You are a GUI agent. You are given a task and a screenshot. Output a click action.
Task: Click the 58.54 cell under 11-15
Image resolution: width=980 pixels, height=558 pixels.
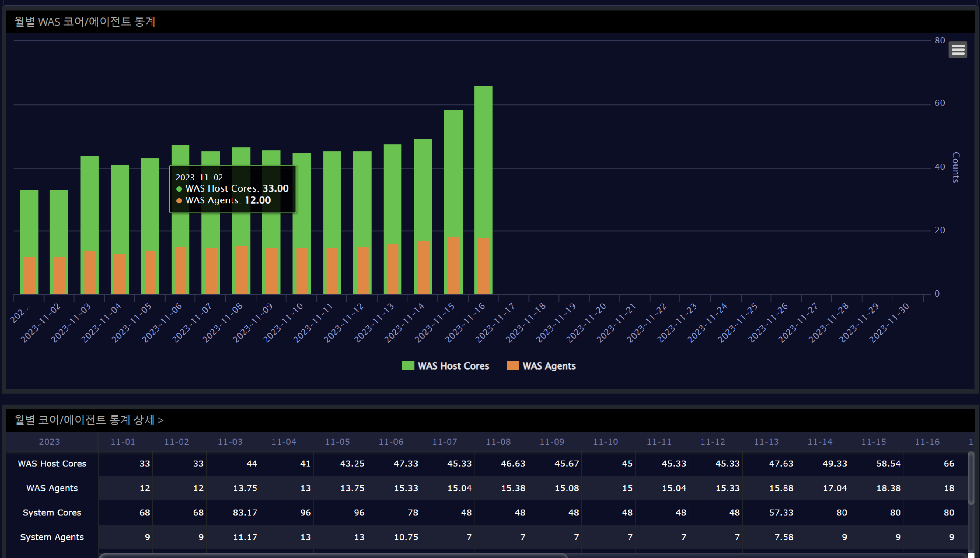(888, 464)
